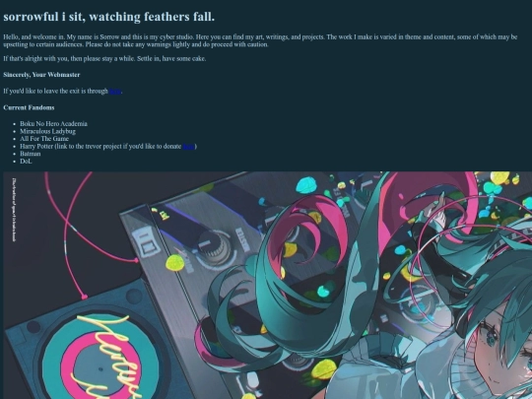Viewport: 532px width, 399px height.
Task: Click the 'Settle in, have some cake' sentence
Action: [x=171, y=59]
